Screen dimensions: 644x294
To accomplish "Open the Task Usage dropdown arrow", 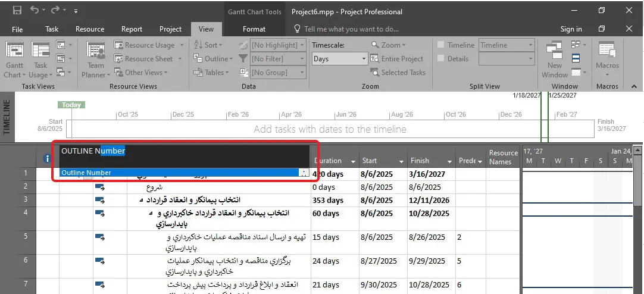I will (x=51, y=75).
